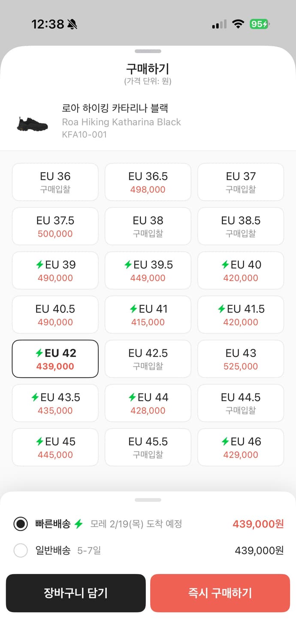
Task: Pick size EU 40.5 priced 490,000
Action: [55, 315]
